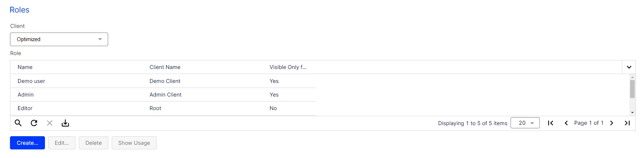Image resolution: width=644 pixels, height=158 pixels.
Task: Click the Show Usage button
Action: point(134,143)
